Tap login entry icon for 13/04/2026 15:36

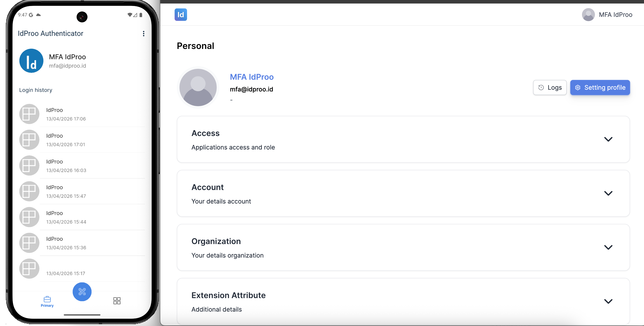tap(29, 243)
